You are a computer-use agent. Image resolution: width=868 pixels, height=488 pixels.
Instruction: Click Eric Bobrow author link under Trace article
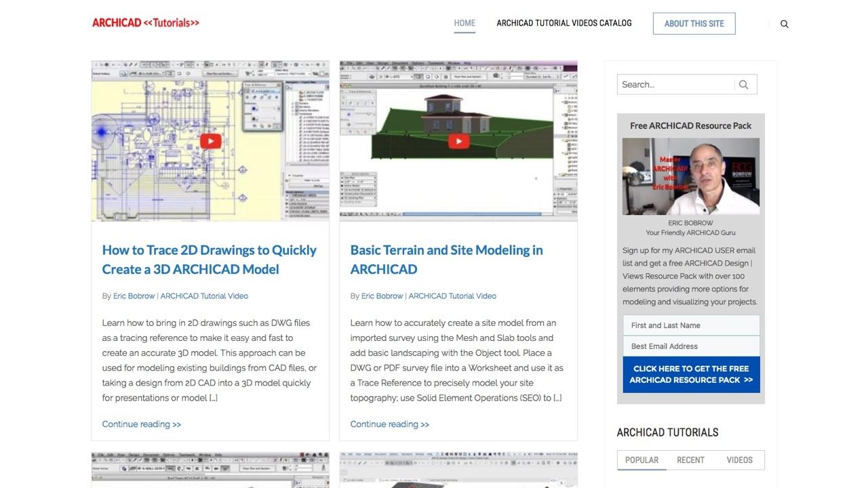coord(134,296)
